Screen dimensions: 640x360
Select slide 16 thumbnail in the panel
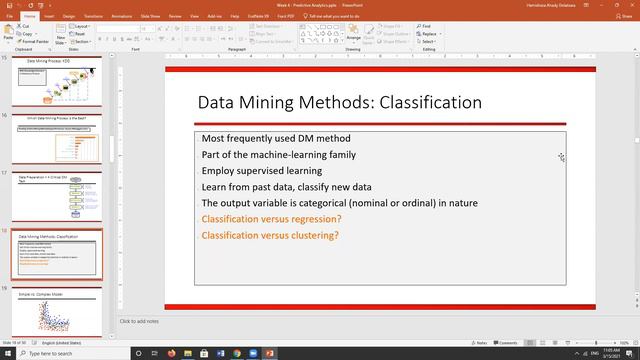click(57, 139)
